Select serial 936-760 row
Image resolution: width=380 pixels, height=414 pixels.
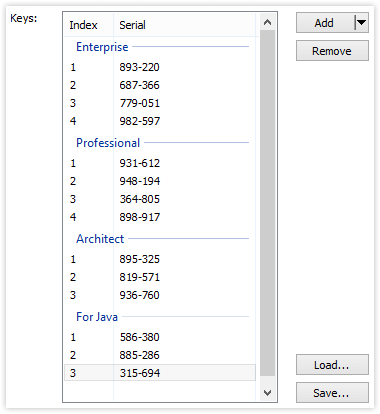tap(160, 295)
